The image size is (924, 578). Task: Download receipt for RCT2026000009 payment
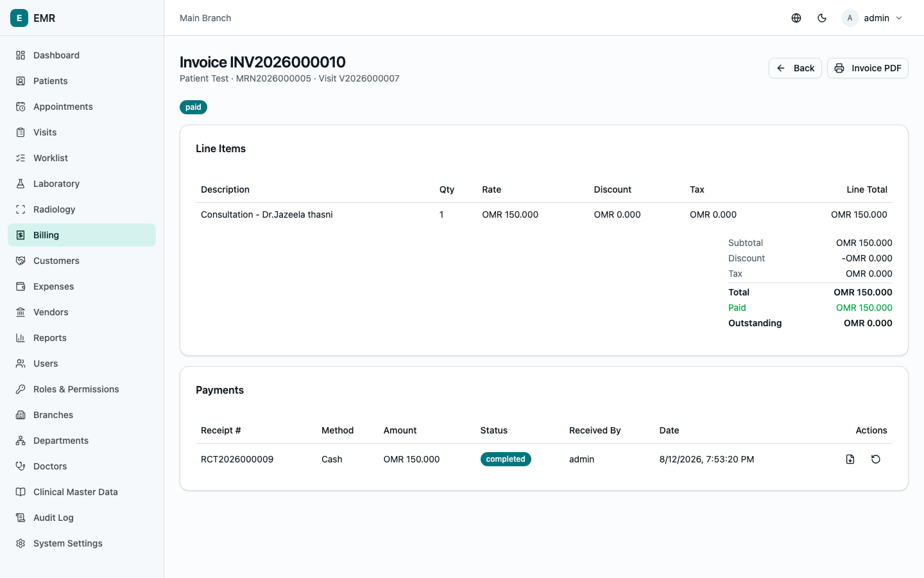coord(850,459)
